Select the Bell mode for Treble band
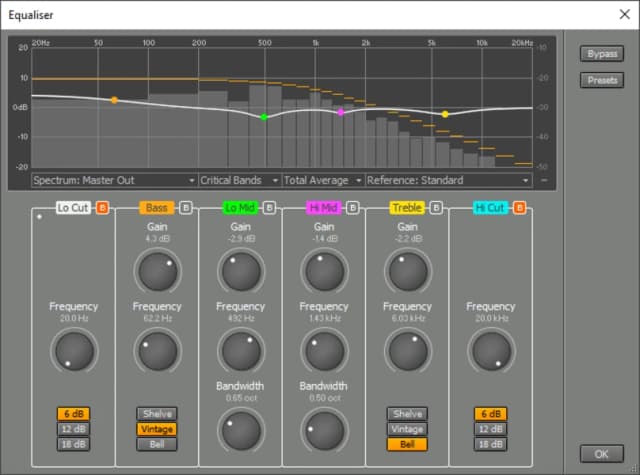This screenshot has height=475, width=640. 407,444
